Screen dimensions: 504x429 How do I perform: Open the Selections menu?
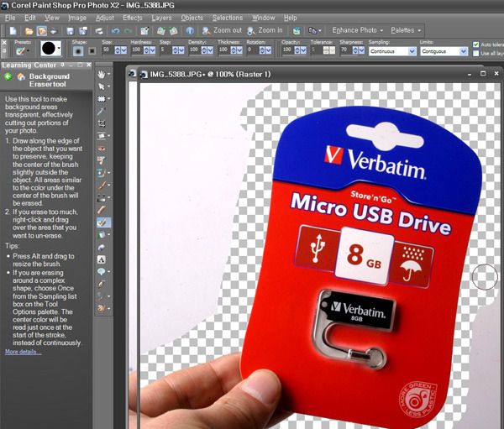coord(228,18)
